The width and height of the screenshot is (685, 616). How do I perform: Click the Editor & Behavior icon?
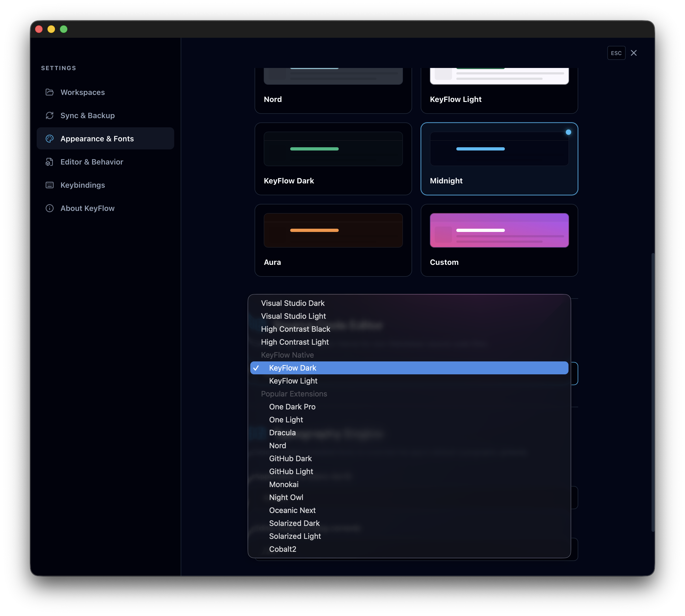coord(50,162)
